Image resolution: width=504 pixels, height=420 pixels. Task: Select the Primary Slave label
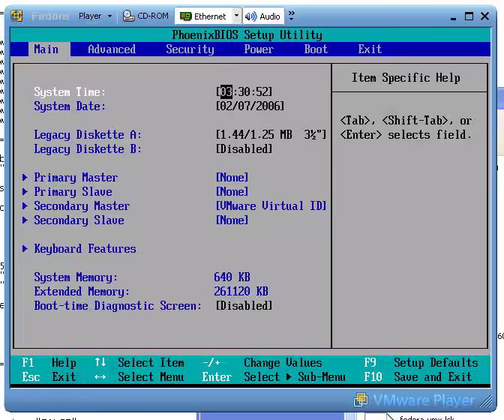(73, 192)
